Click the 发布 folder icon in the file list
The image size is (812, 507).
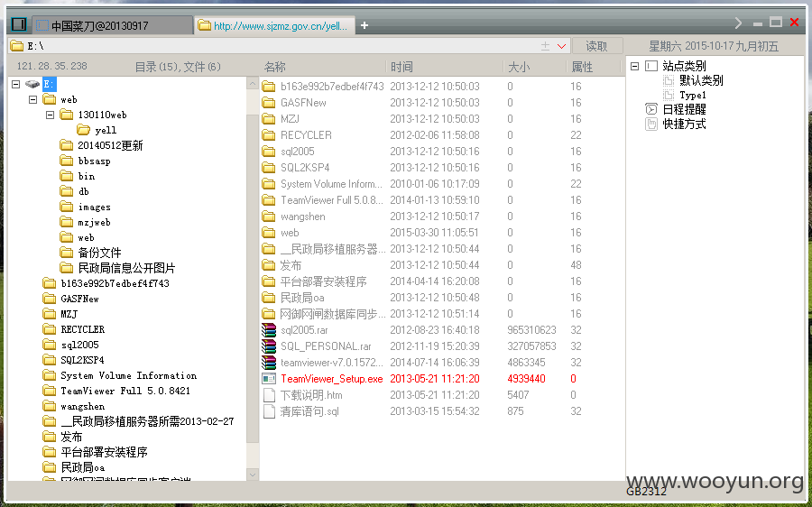[x=268, y=265]
